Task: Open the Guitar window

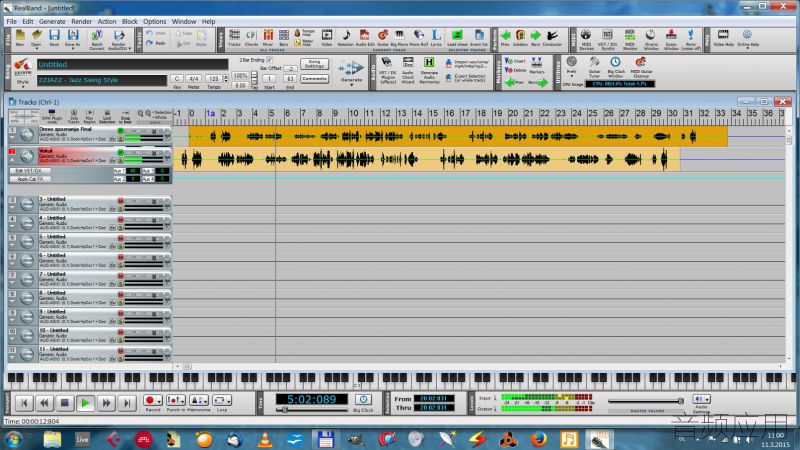Action: [383, 38]
